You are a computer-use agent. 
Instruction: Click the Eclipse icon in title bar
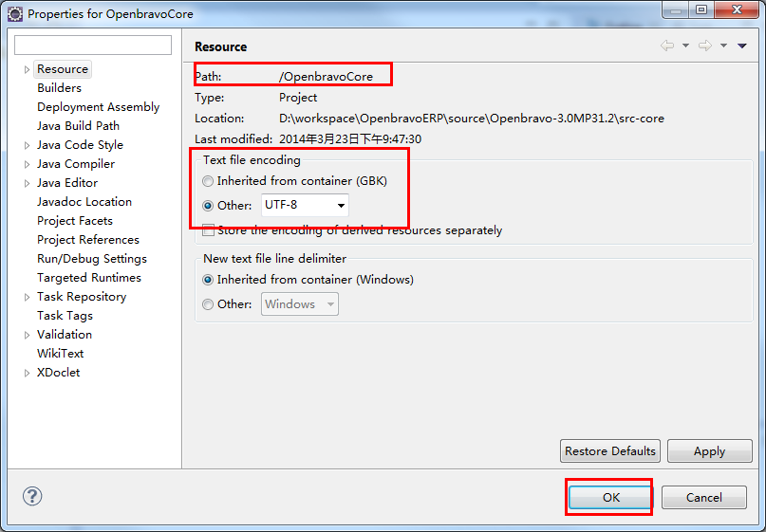click(x=15, y=14)
